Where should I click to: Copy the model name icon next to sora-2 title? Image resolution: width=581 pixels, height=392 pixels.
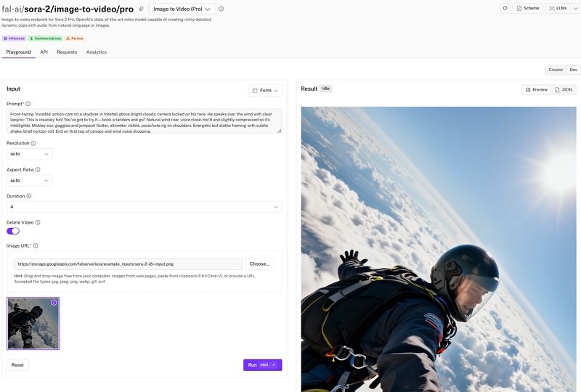click(x=141, y=9)
